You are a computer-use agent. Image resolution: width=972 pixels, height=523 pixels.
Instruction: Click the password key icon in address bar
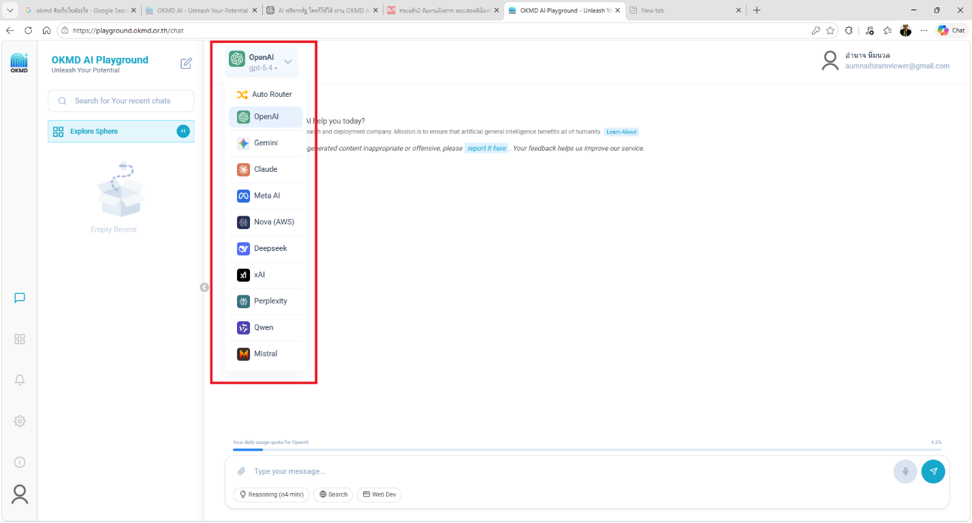coord(816,30)
